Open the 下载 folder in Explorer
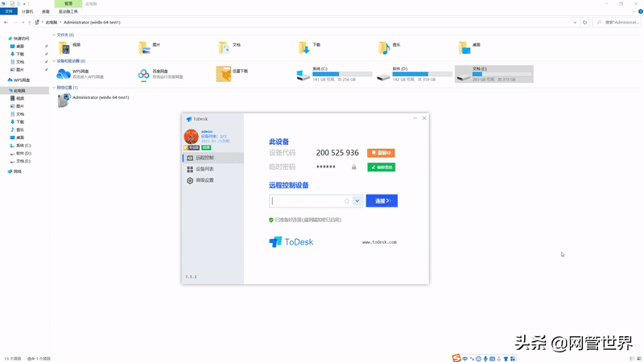The width and height of the screenshot is (644, 362). click(309, 47)
